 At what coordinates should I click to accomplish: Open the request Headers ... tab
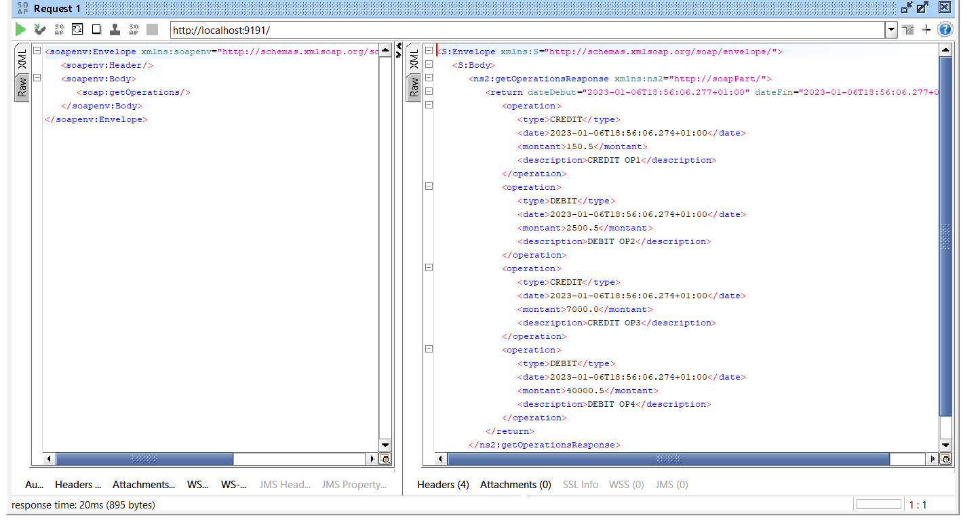pos(78,485)
